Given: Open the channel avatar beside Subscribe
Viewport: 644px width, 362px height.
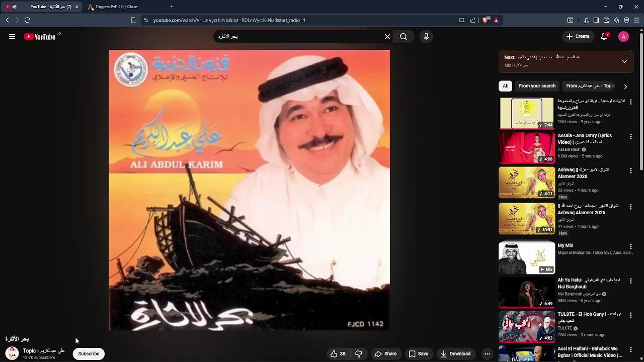Looking at the screenshot, I should tap(12, 353).
